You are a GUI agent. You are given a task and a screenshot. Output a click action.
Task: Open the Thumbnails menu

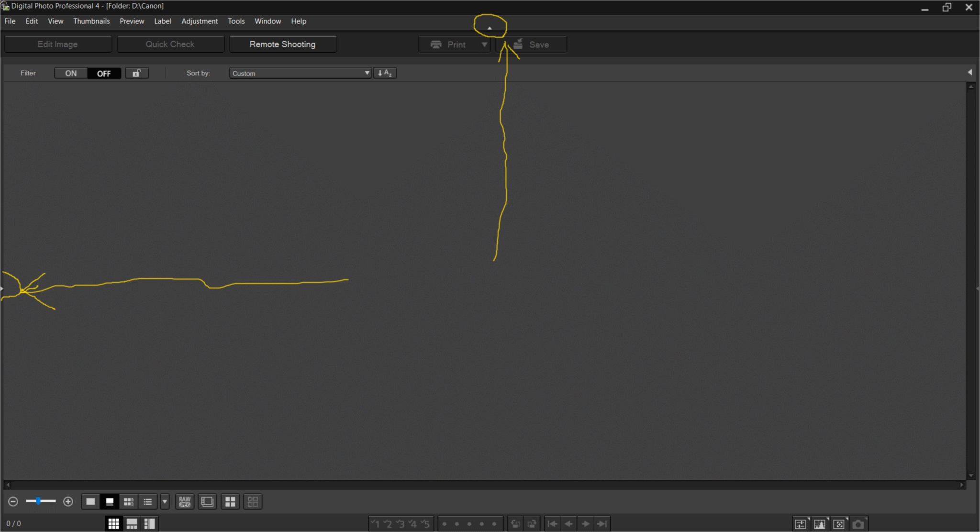coord(91,21)
